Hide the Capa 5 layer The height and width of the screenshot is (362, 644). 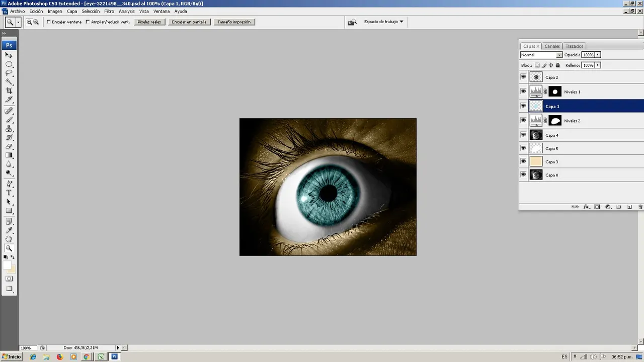tap(523, 148)
